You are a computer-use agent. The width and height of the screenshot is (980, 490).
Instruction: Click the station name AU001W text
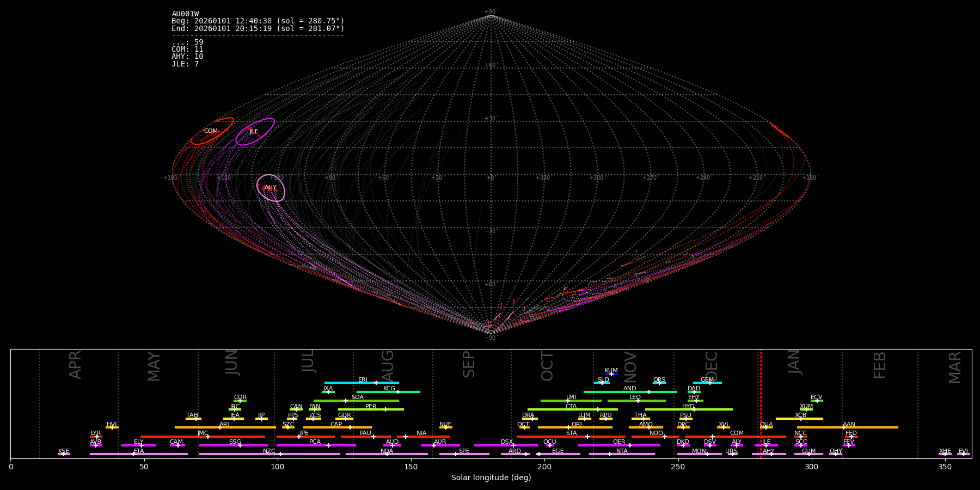click(x=185, y=14)
